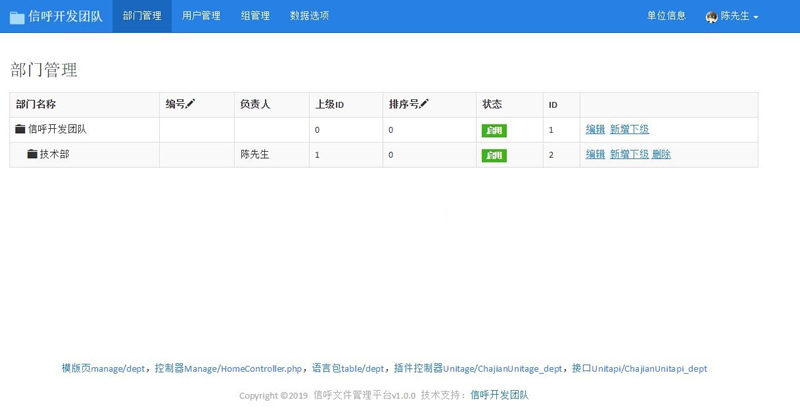
Task: Click the pencil icon next to 排序号 header
Action: 424,103
